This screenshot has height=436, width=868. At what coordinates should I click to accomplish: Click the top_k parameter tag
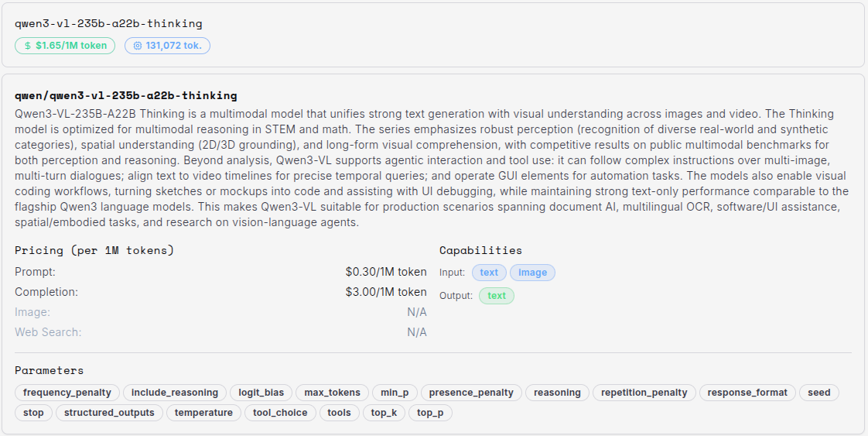pyautogui.click(x=384, y=413)
